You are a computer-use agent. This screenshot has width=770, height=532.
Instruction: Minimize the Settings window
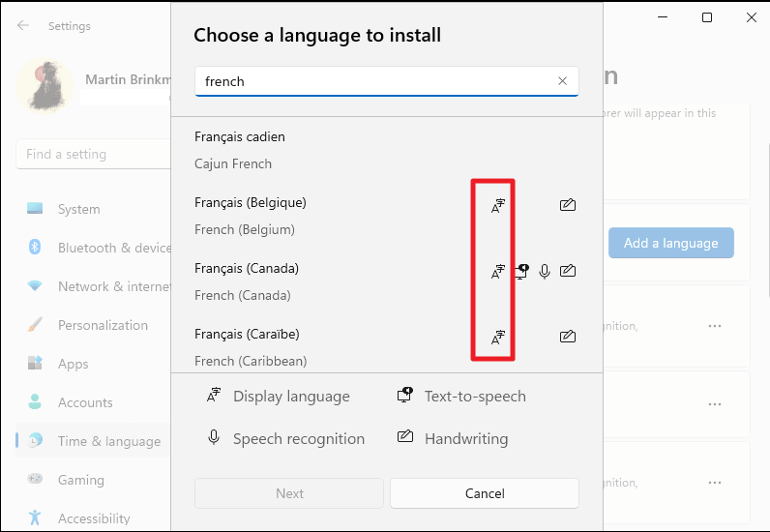tap(663, 17)
